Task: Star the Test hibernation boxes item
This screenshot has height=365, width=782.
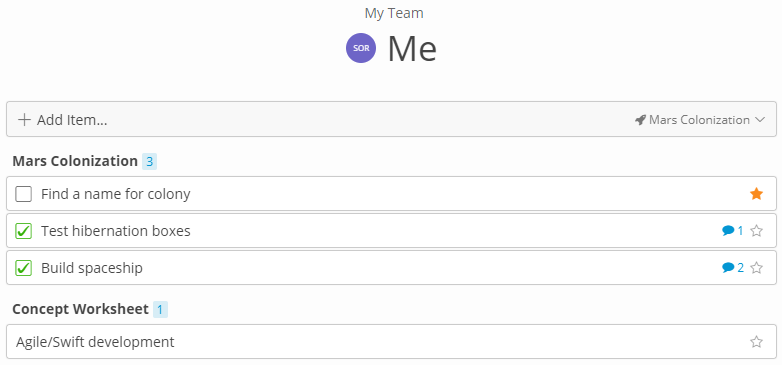Action: 756,231
